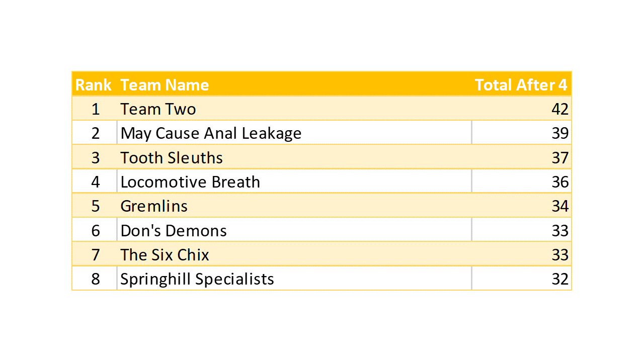The width and height of the screenshot is (644, 362).
Task: Select the Springhill Specialists team cell
Action: tap(197, 279)
